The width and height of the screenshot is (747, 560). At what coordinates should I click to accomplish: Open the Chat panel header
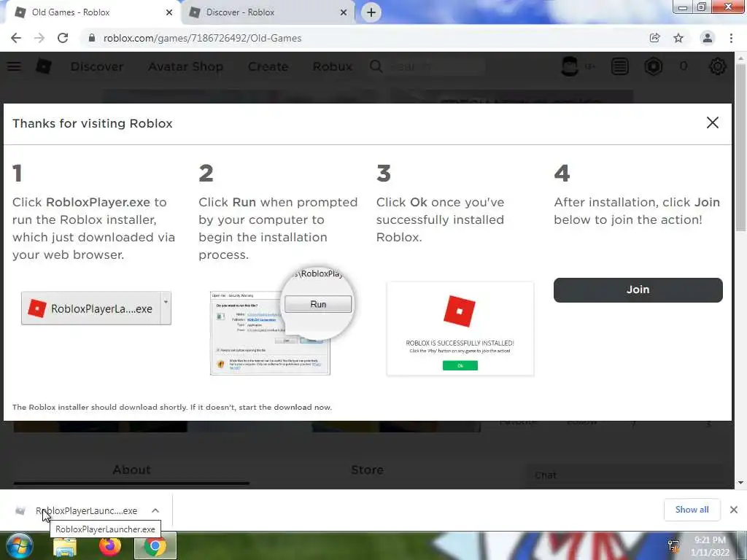pyautogui.click(x=624, y=475)
